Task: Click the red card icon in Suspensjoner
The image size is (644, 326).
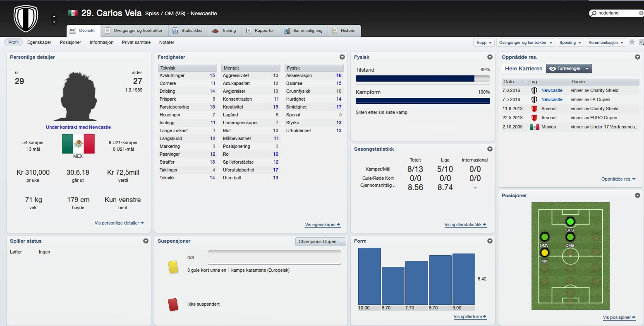Action: point(173,304)
